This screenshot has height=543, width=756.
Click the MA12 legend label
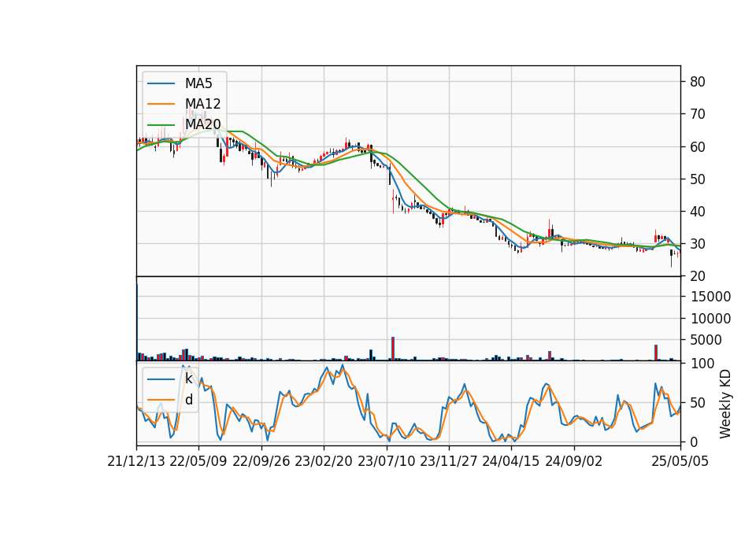(202, 104)
